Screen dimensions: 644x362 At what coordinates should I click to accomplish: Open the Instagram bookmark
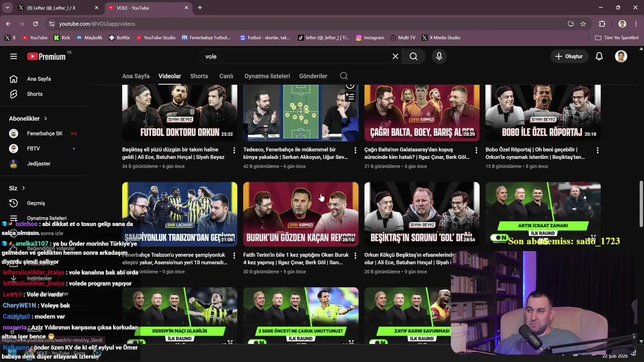point(370,38)
